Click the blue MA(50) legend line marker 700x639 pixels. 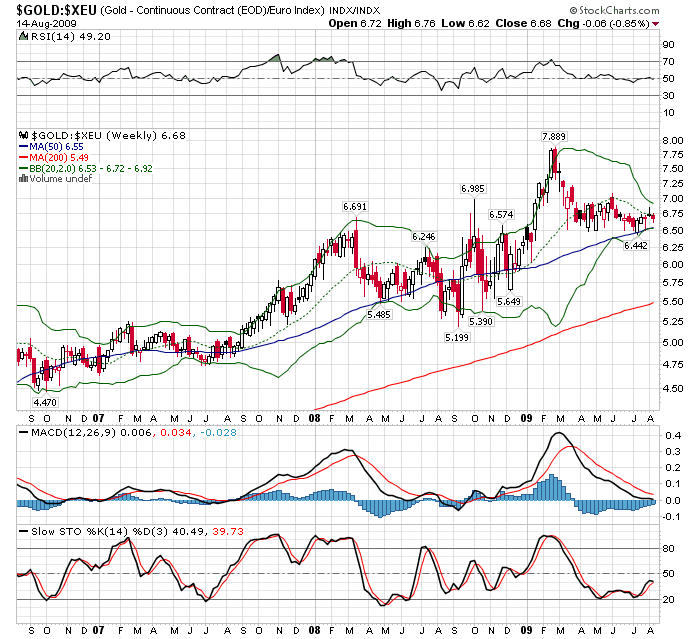[24, 146]
